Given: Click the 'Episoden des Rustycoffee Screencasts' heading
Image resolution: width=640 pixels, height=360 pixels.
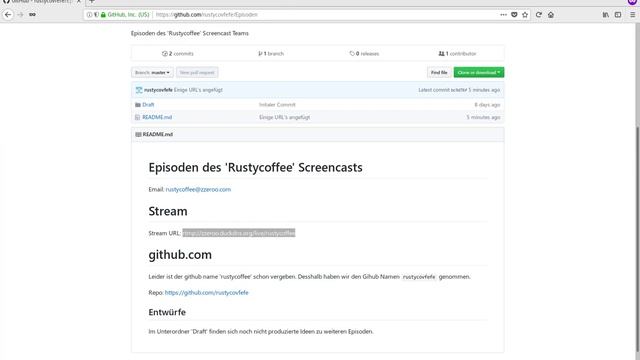Looking at the screenshot, I should (256, 167).
